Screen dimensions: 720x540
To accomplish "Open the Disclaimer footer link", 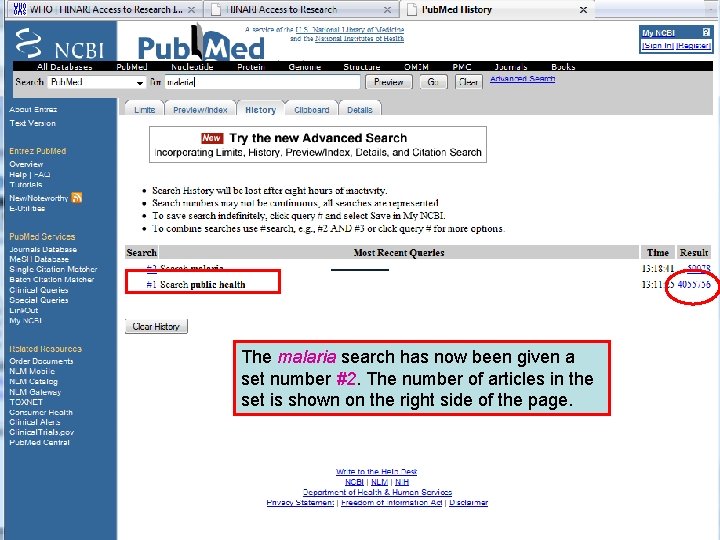I will point(468,503).
